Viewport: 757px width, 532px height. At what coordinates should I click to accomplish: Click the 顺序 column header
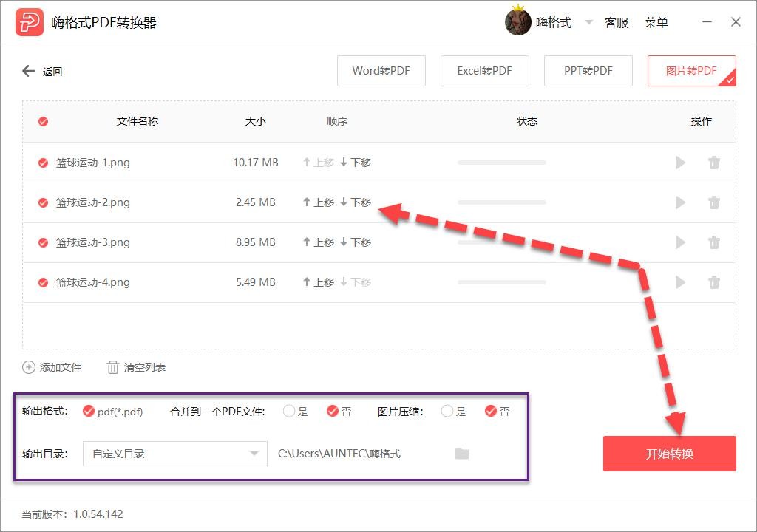tap(337, 121)
